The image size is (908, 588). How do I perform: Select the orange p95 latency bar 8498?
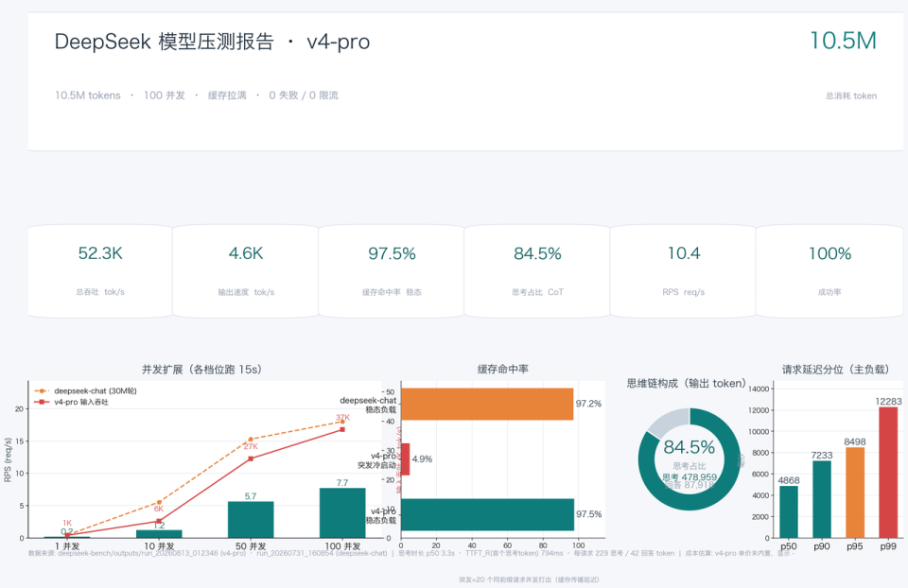point(855,493)
